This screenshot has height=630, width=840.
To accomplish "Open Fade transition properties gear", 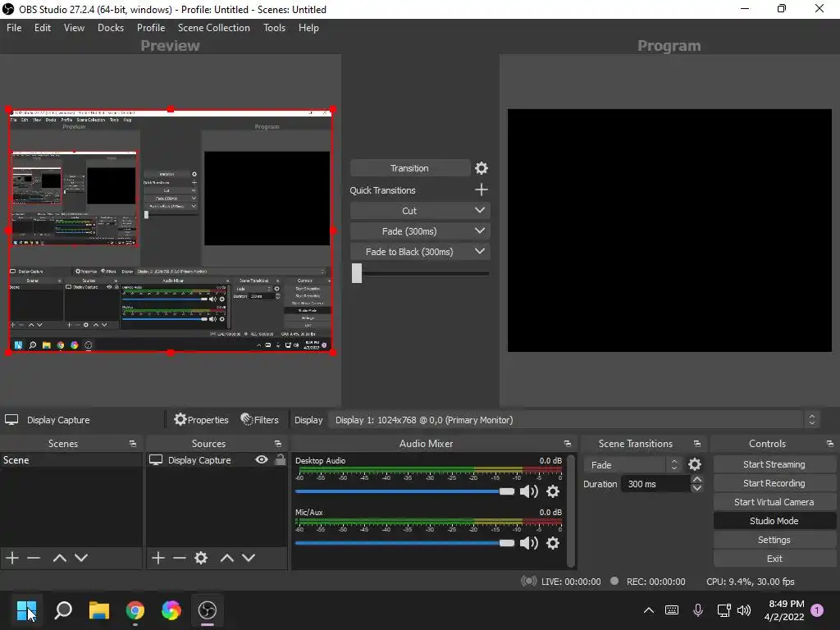I will coord(694,464).
